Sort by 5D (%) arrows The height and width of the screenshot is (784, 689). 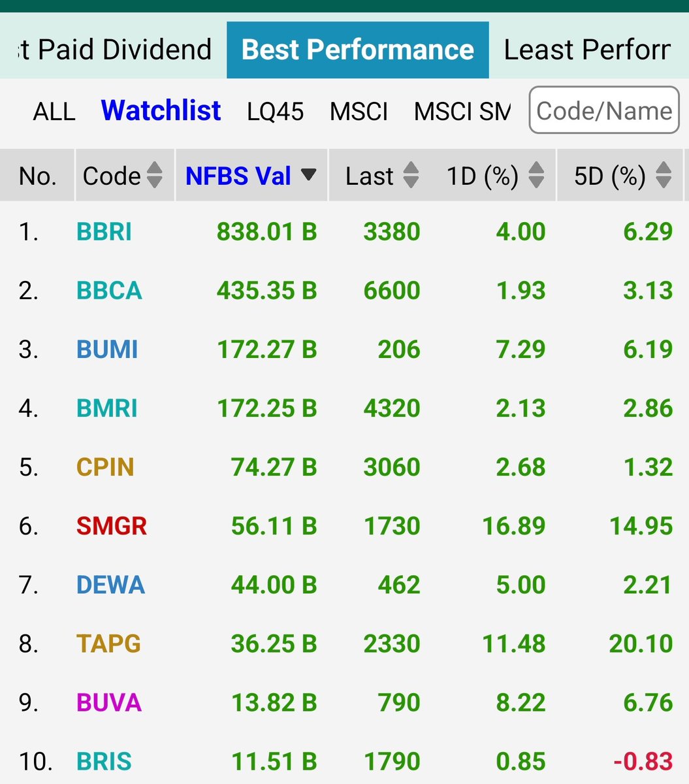pos(664,175)
